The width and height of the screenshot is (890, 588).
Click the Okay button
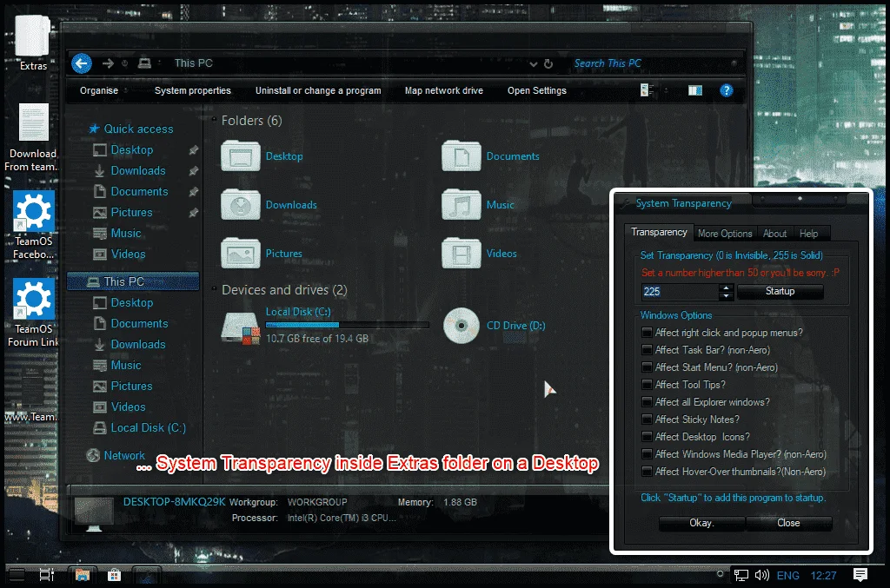click(x=701, y=523)
